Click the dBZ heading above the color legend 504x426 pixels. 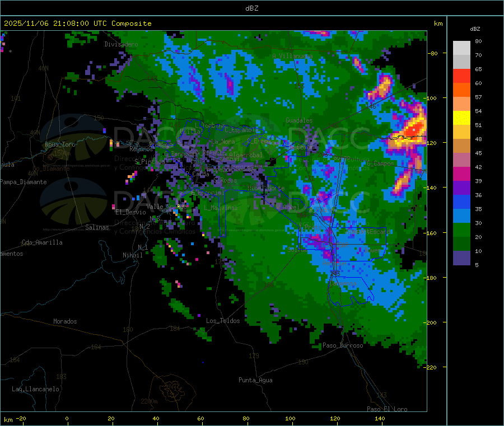[x=475, y=29]
